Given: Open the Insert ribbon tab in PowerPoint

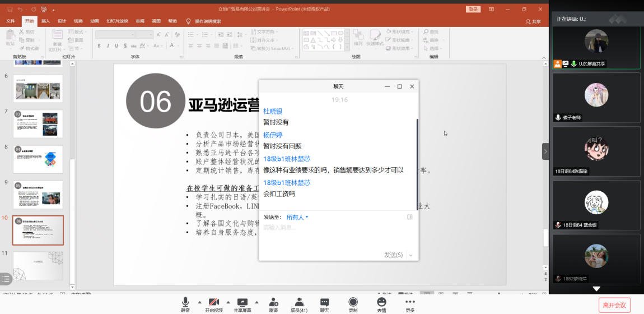Looking at the screenshot, I should coord(45,21).
